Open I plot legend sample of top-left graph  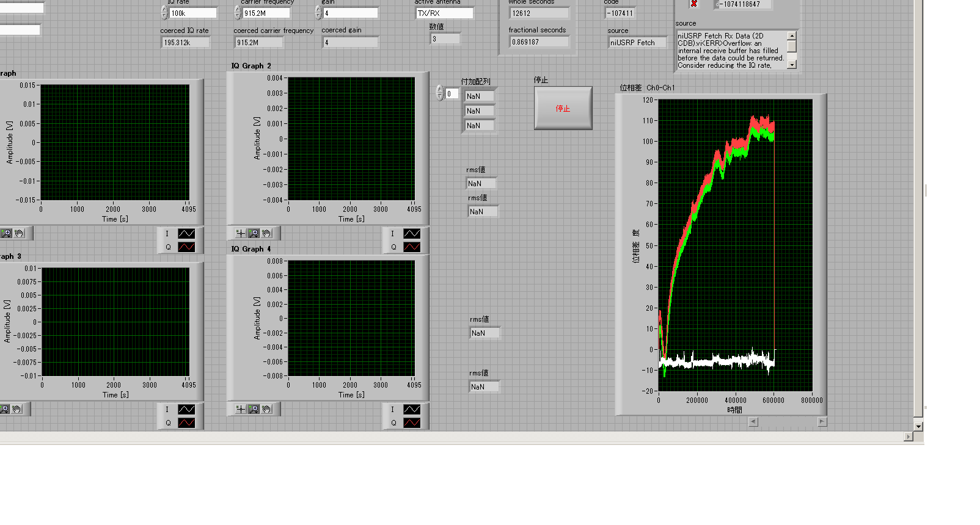[x=186, y=234]
